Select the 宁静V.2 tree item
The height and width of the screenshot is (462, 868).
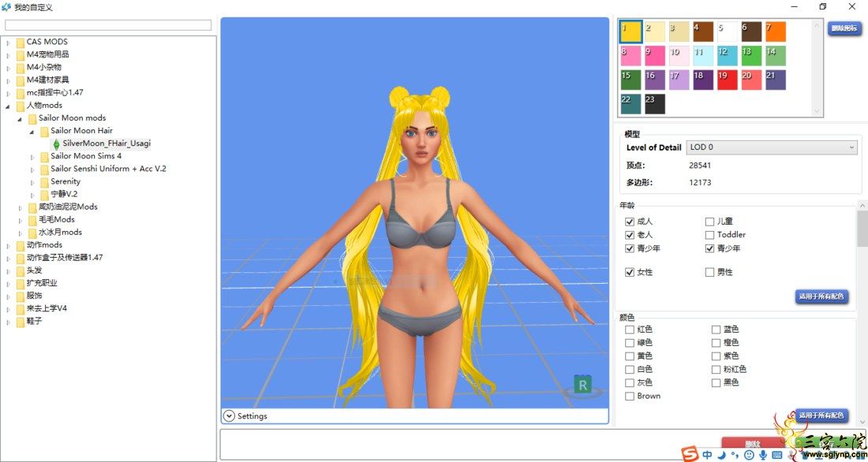tap(64, 194)
